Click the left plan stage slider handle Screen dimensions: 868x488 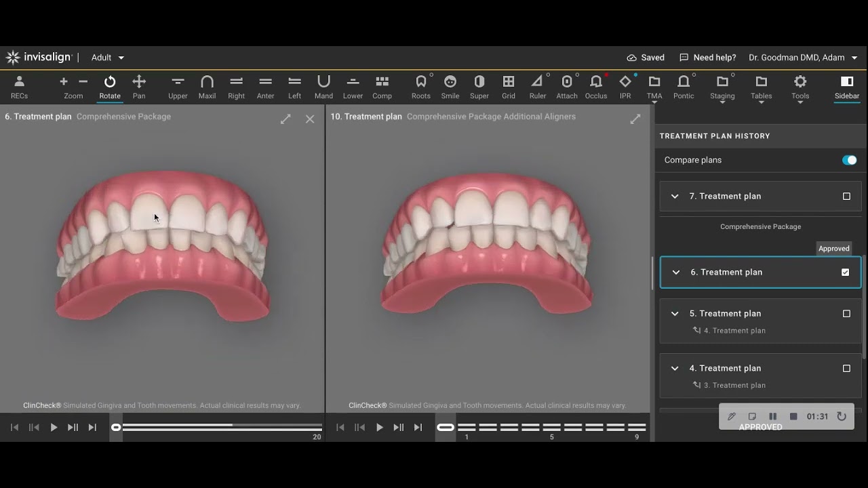point(116,427)
